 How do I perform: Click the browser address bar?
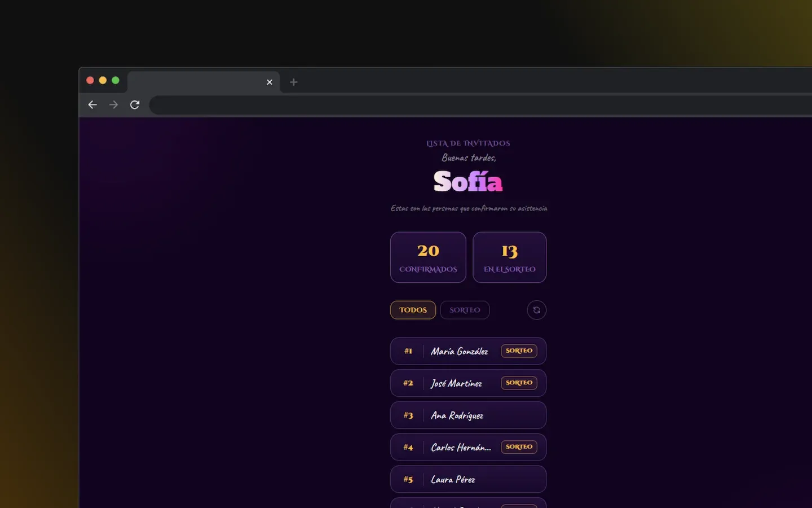pyautogui.click(x=480, y=105)
